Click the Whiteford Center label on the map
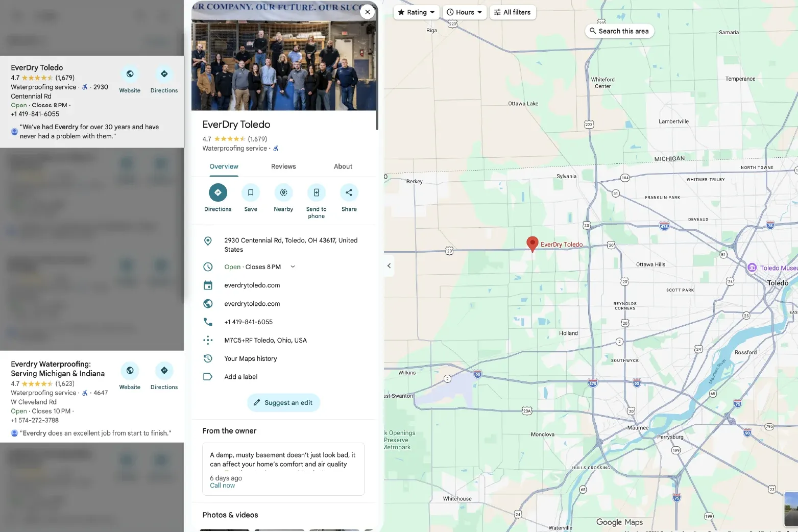 tap(602, 83)
